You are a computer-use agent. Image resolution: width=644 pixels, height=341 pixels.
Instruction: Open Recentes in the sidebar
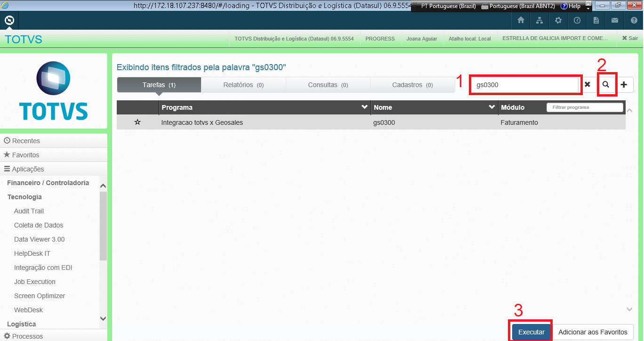coord(54,141)
